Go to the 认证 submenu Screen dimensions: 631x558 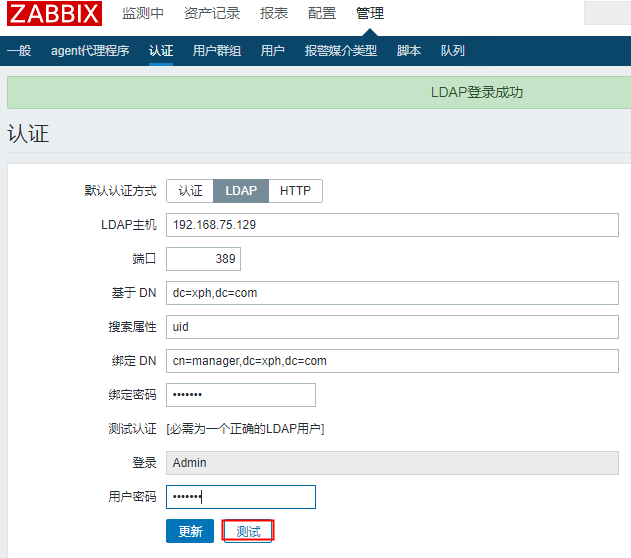pyautogui.click(x=161, y=51)
